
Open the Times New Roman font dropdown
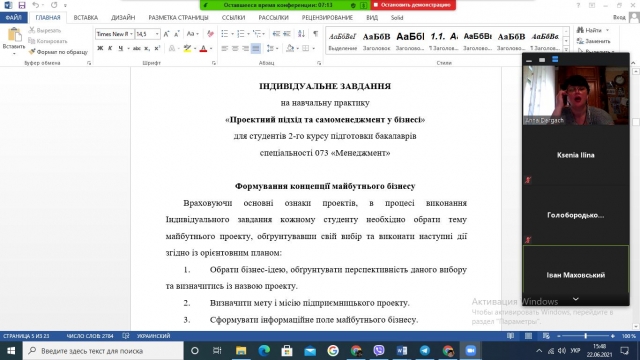tap(131, 34)
